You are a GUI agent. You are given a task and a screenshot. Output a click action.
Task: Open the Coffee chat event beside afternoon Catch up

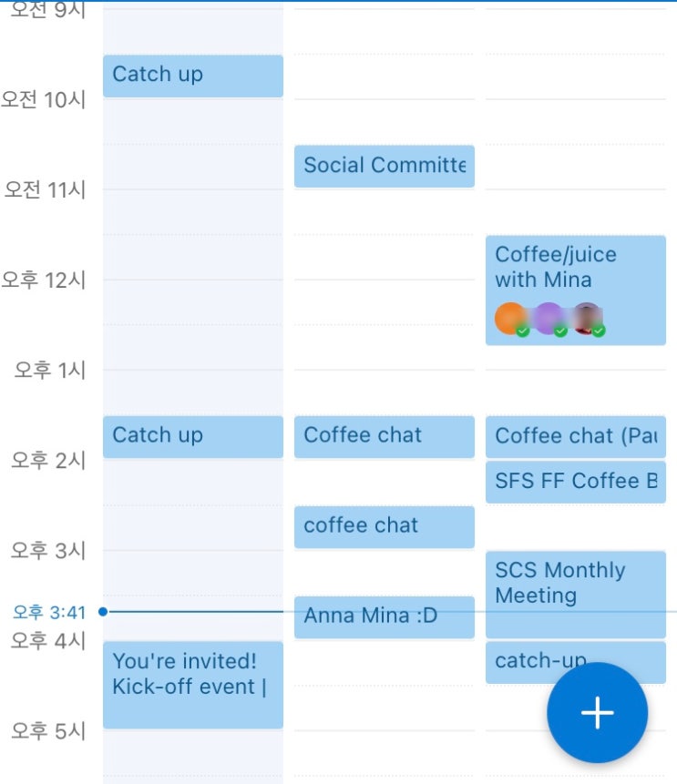point(384,436)
